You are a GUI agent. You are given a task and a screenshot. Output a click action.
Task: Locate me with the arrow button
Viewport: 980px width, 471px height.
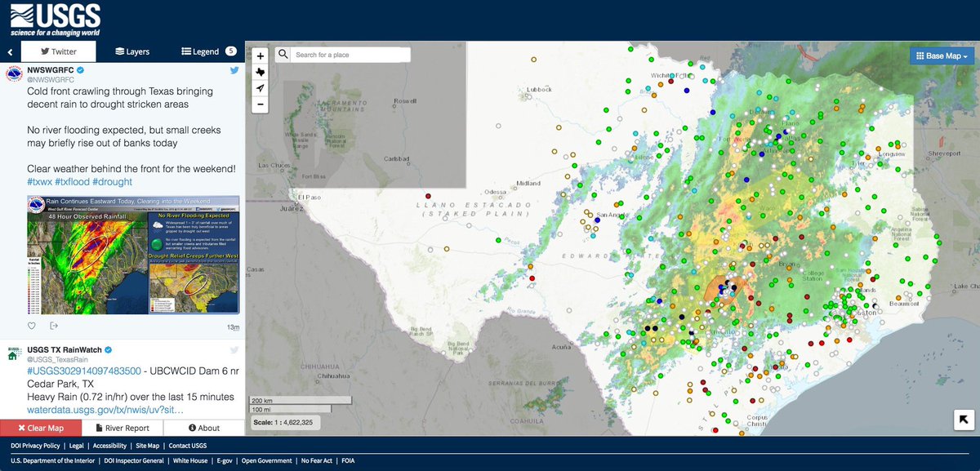(260, 88)
